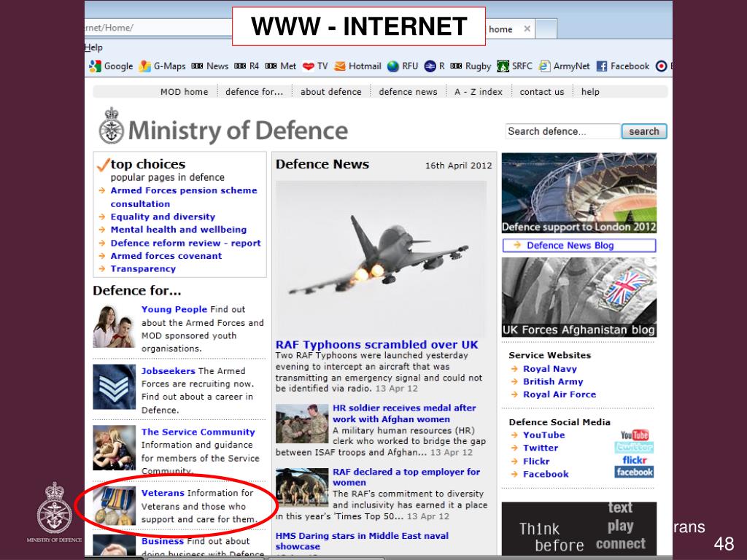Click the Young People thumbnail photo
The image size is (747, 560).
(x=114, y=327)
